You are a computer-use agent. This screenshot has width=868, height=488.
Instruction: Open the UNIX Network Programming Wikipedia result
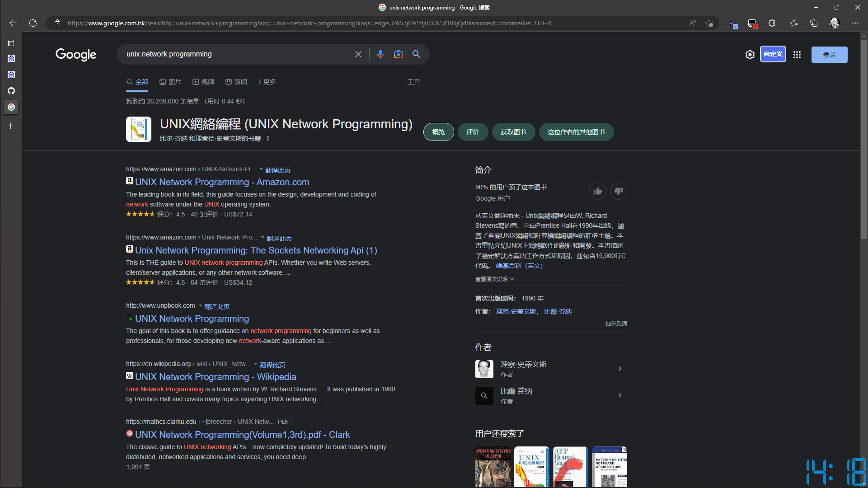pos(216,376)
